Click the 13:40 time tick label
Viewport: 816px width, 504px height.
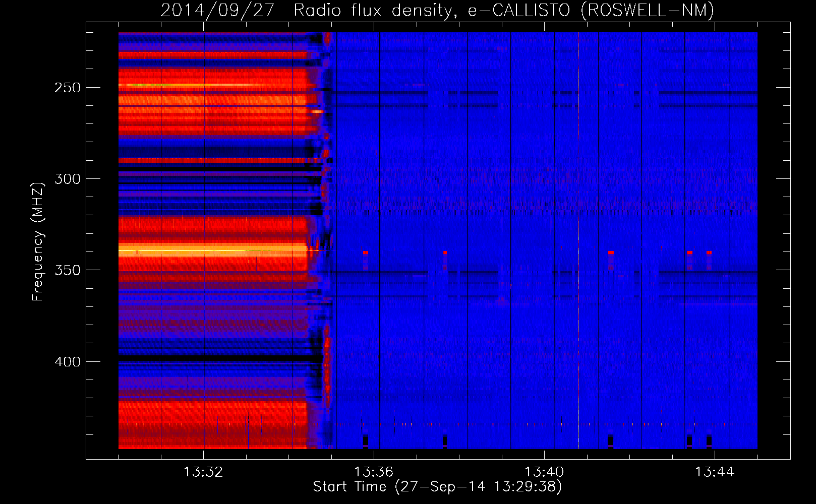[x=544, y=472]
